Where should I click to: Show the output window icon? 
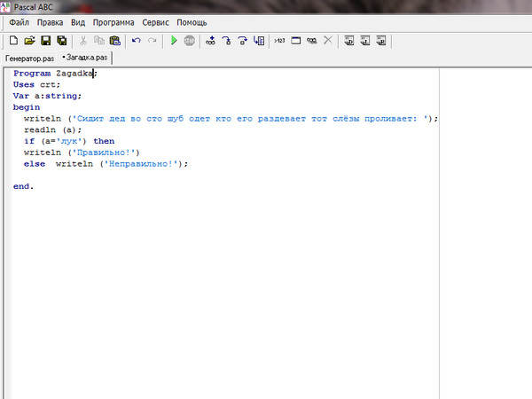[x=296, y=41]
